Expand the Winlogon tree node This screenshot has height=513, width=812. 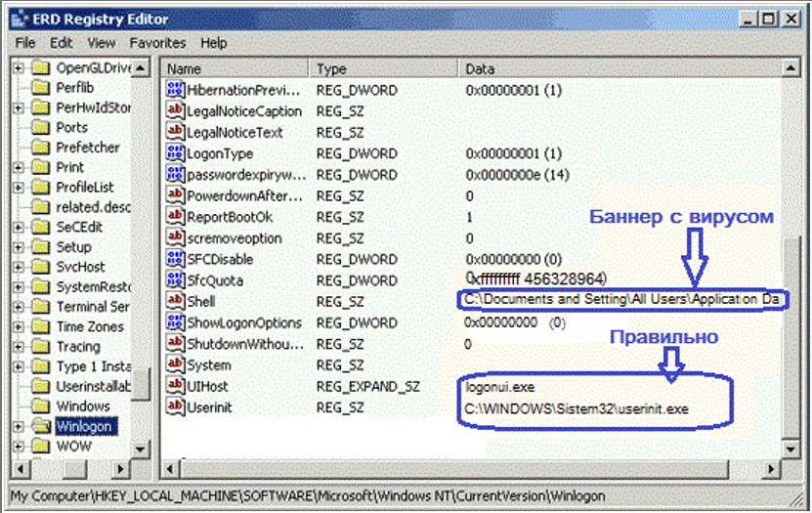pyautogui.click(x=19, y=427)
